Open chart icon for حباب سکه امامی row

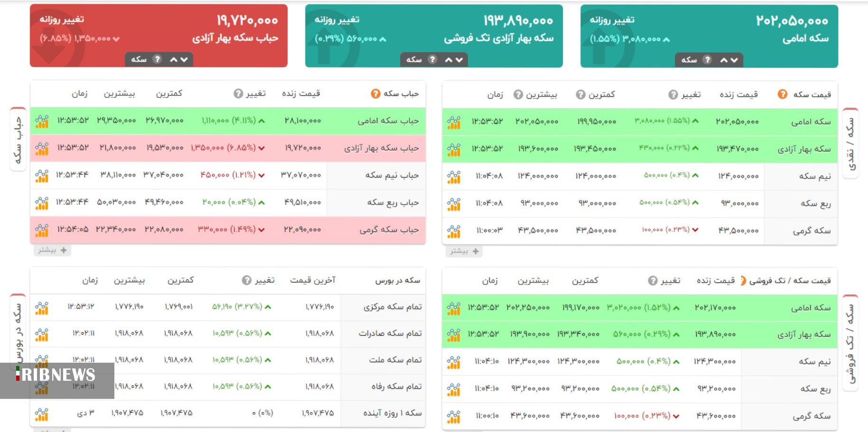point(42,122)
